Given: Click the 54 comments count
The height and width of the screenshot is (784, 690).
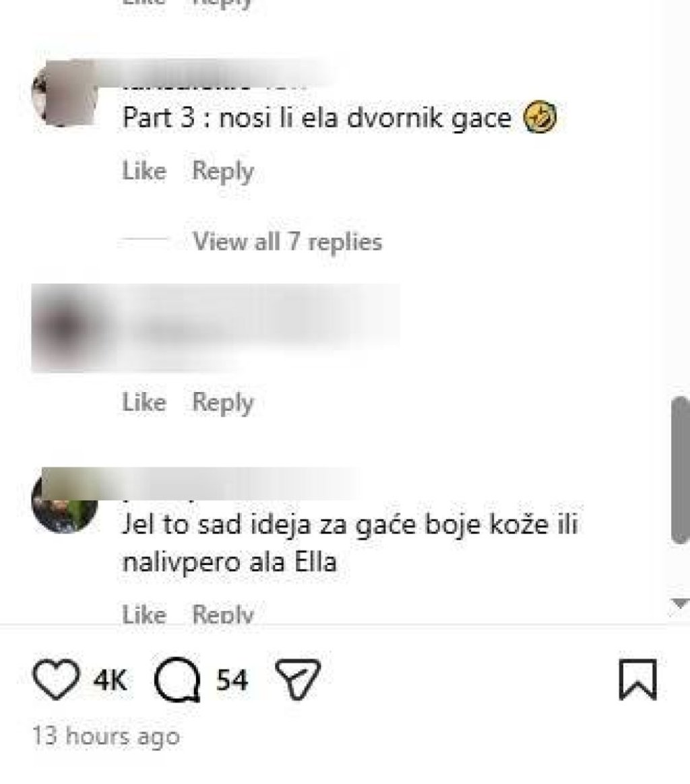Looking at the screenshot, I should (232, 680).
